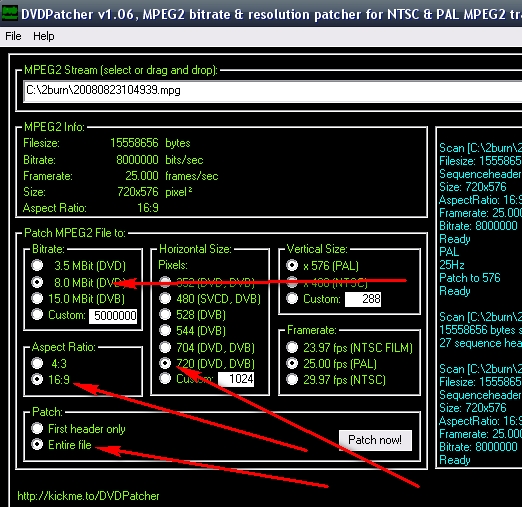This screenshot has height=507, width=522.
Task: Open the Help menu
Action: click(x=44, y=36)
